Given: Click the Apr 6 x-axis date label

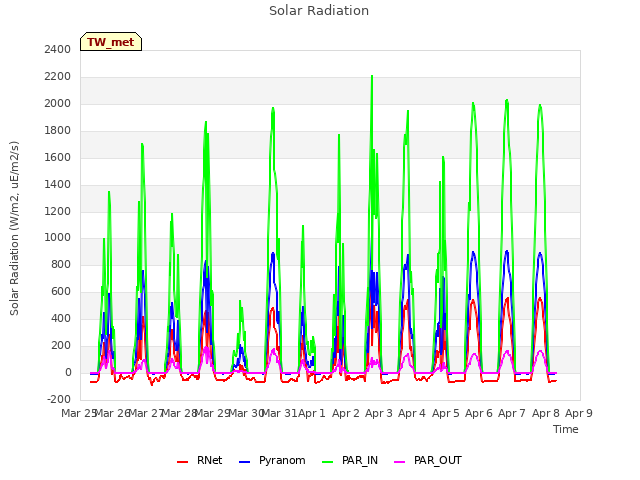Looking at the screenshot, I should 478,413.
